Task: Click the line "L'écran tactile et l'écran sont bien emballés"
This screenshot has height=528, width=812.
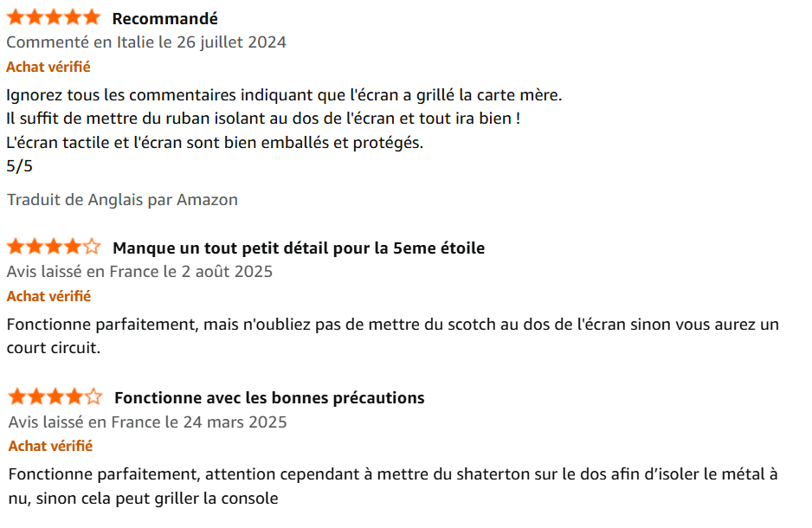Action: 215,143
